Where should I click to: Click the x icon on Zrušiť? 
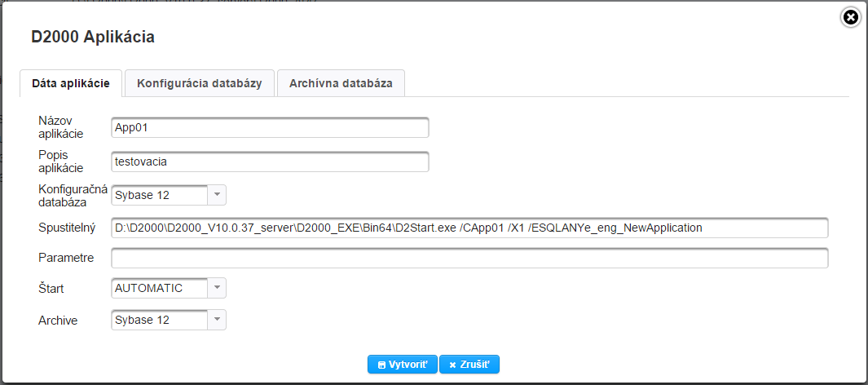pyautogui.click(x=452, y=365)
